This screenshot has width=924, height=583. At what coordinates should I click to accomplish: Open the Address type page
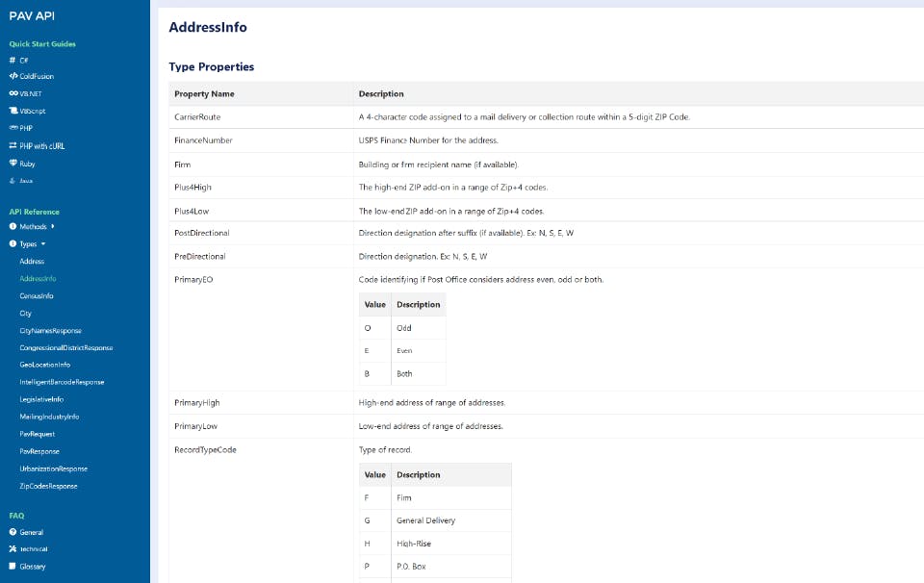click(32, 262)
